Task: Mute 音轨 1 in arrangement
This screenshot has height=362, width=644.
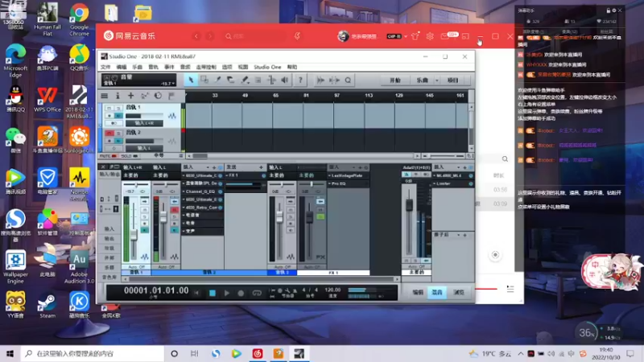Action: coord(109,108)
